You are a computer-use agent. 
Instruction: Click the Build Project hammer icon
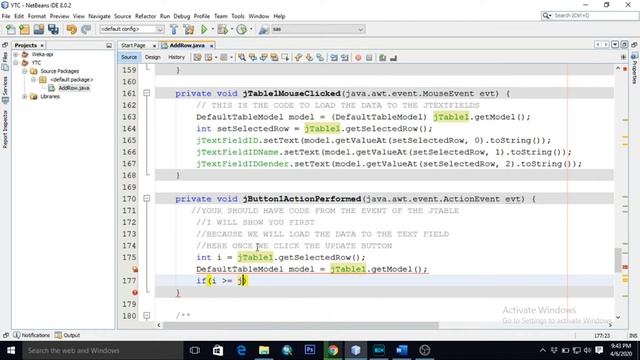coord(174,29)
